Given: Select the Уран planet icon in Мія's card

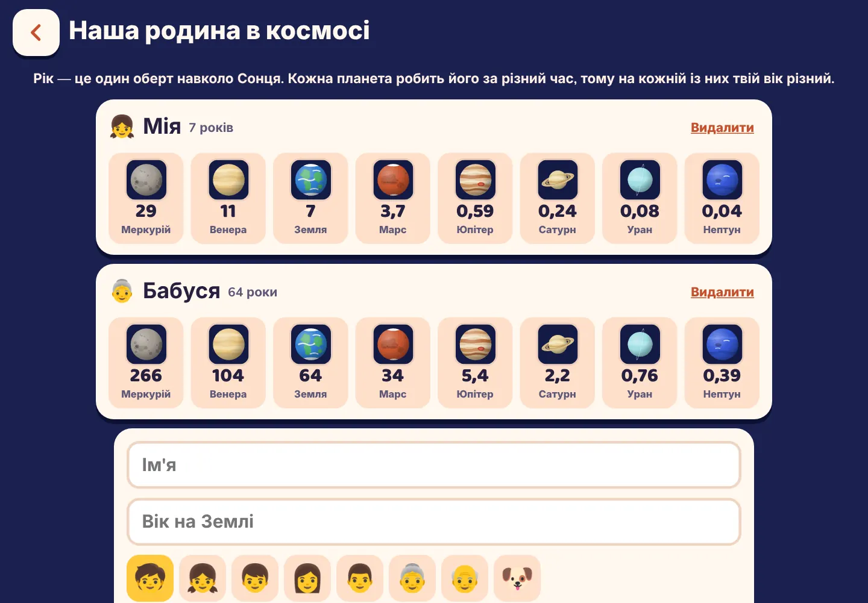Looking at the screenshot, I should 640,180.
